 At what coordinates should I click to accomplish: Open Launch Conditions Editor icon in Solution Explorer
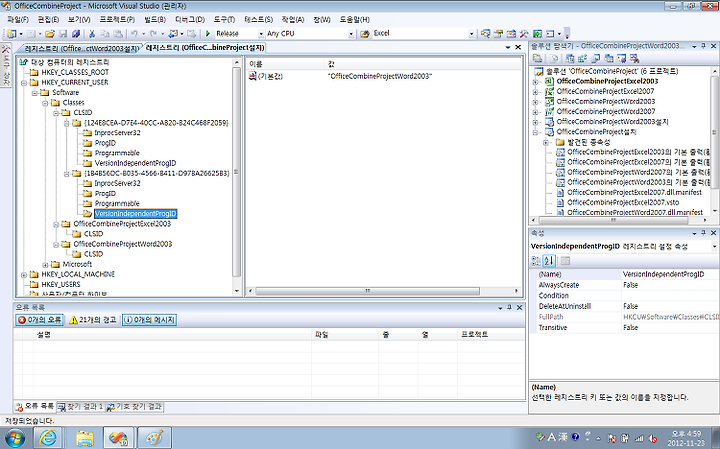(x=635, y=58)
